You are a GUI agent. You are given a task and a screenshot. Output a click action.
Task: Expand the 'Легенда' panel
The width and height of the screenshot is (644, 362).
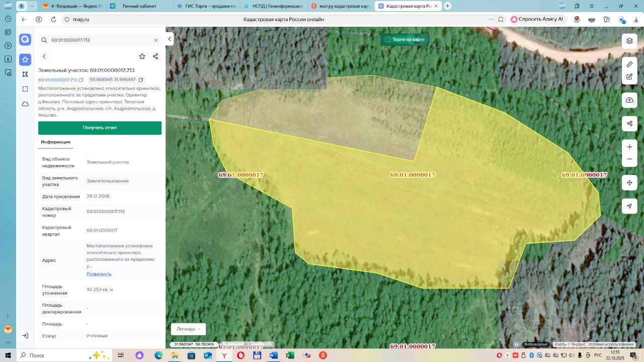pyautogui.click(x=188, y=329)
